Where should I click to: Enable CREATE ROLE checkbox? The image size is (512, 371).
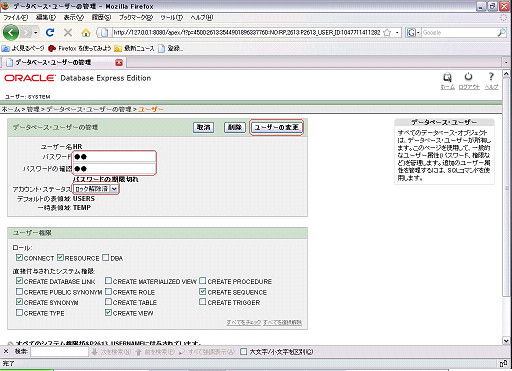point(108,292)
